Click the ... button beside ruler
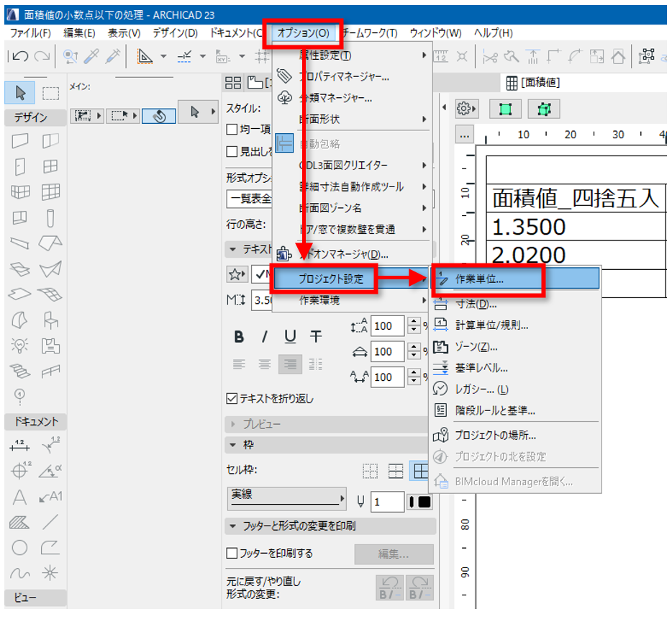The image size is (672, 617). [464, 135]
